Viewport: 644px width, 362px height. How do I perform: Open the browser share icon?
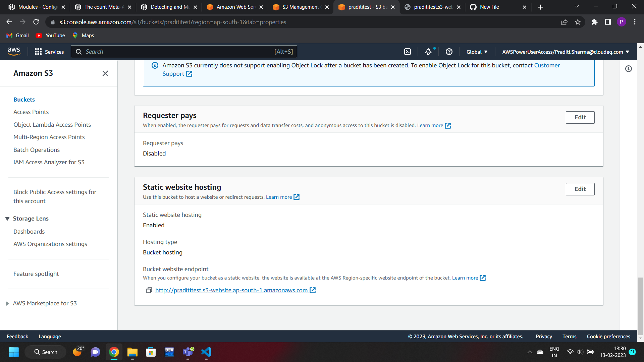pyautogui.click(x=565, y=22)
